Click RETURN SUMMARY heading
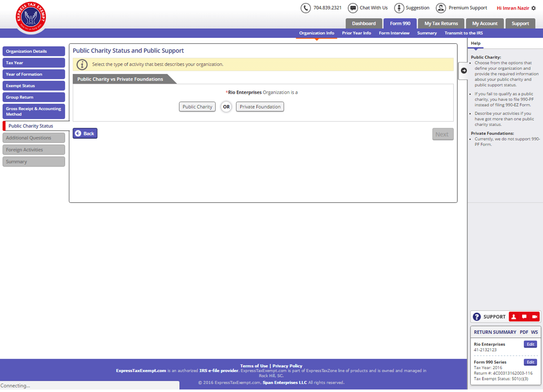 [495, 332]
